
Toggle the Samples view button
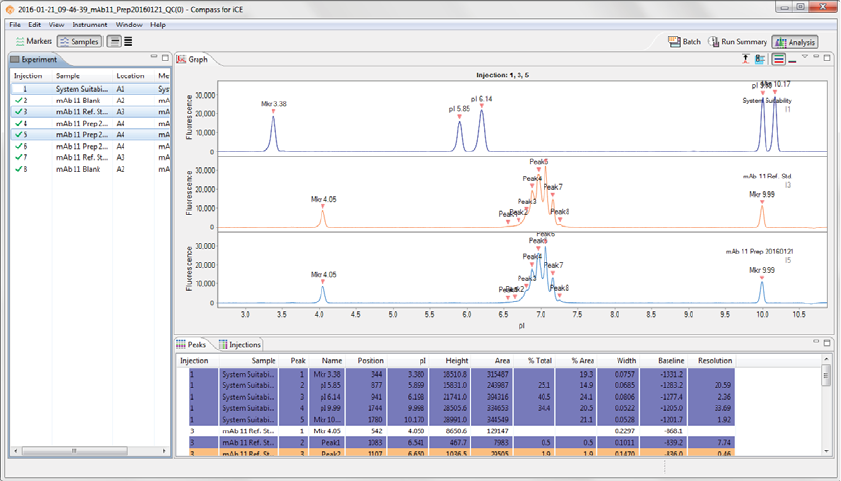pos(79,41)
